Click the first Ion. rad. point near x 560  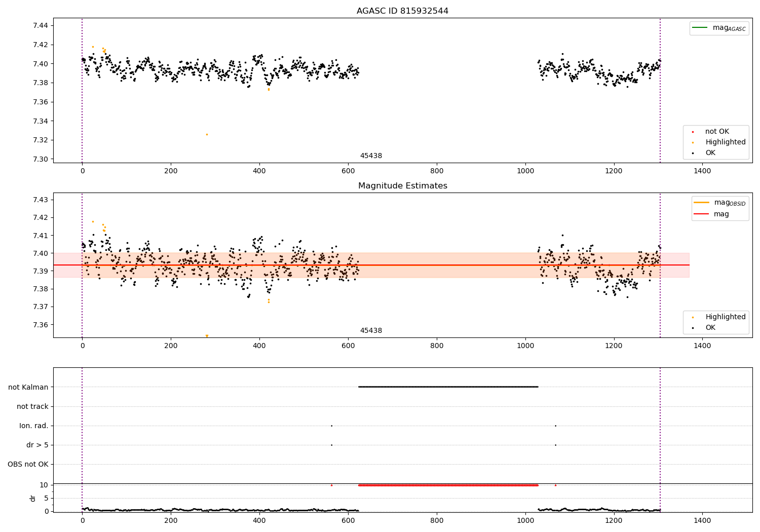(331, 426)
